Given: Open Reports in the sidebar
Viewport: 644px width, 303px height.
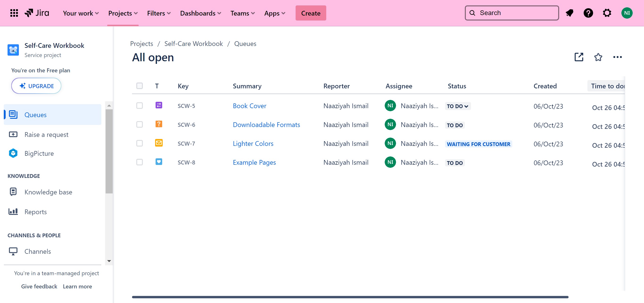Looking at the screenshot, I should tap(36, 212).
